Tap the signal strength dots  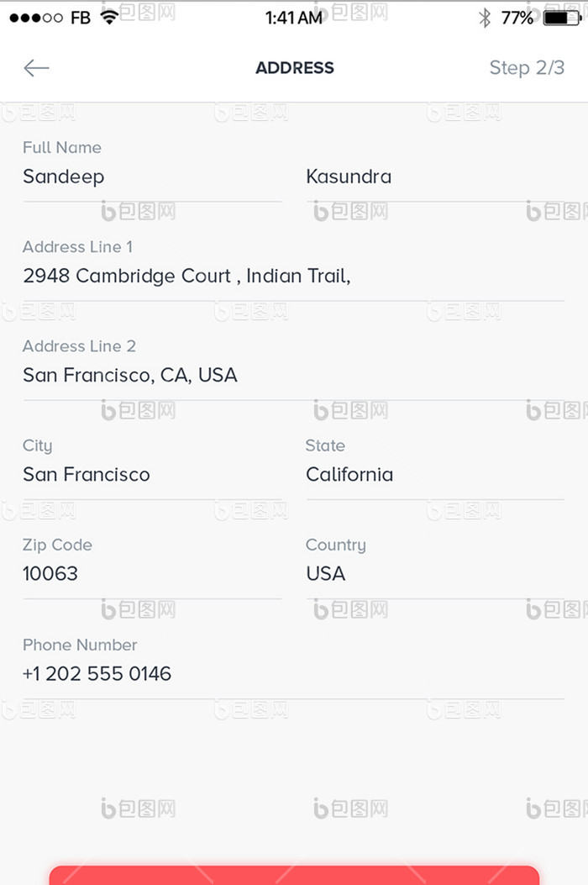pyautogui.click(x=36, y=18)
